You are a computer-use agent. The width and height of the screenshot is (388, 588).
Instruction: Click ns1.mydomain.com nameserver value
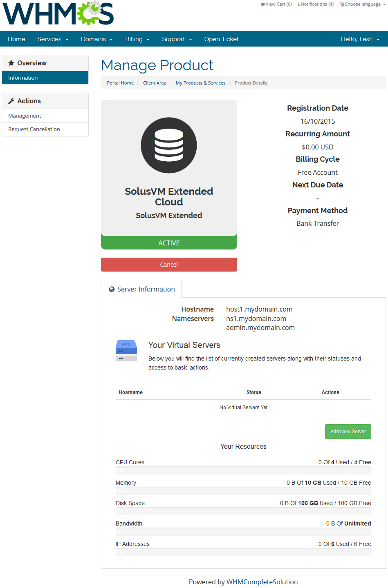(x=256, y=318)
